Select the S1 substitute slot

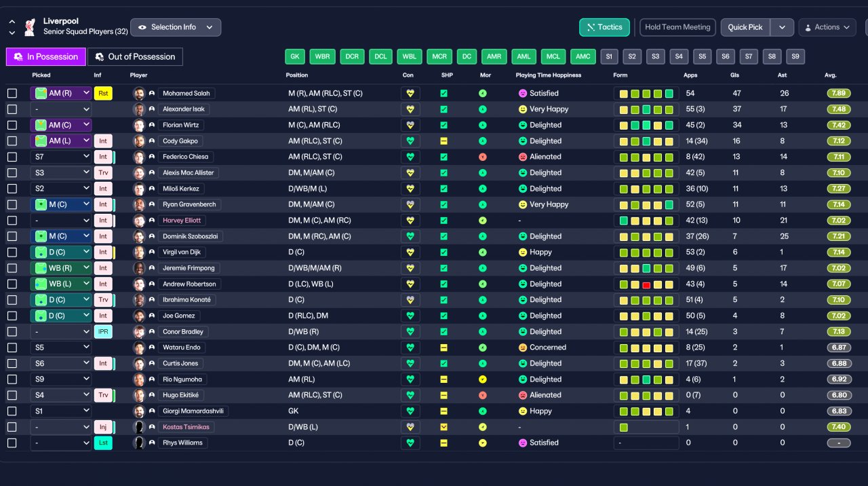pos(609,56)
